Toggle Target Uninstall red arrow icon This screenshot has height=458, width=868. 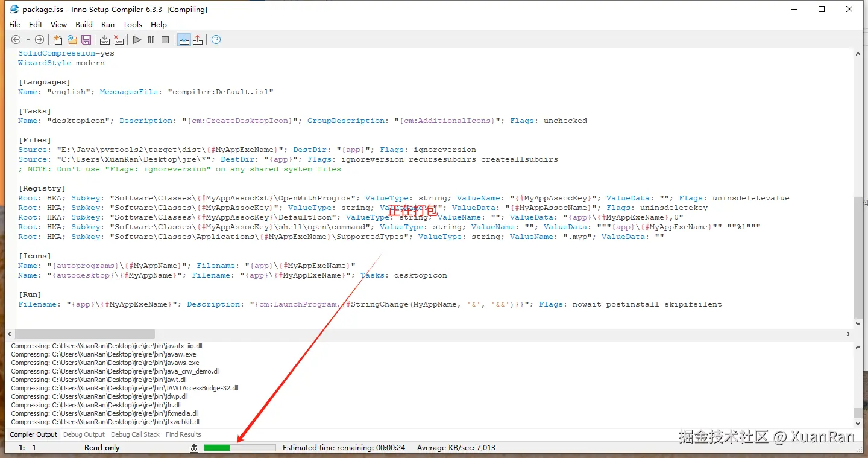tap(198, 40)
